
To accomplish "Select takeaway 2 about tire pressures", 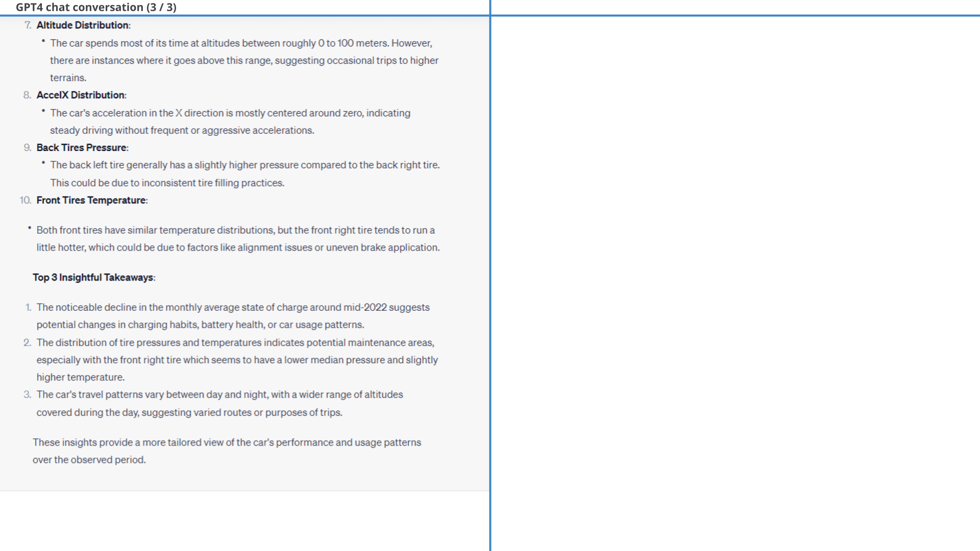I will point(237,359).
